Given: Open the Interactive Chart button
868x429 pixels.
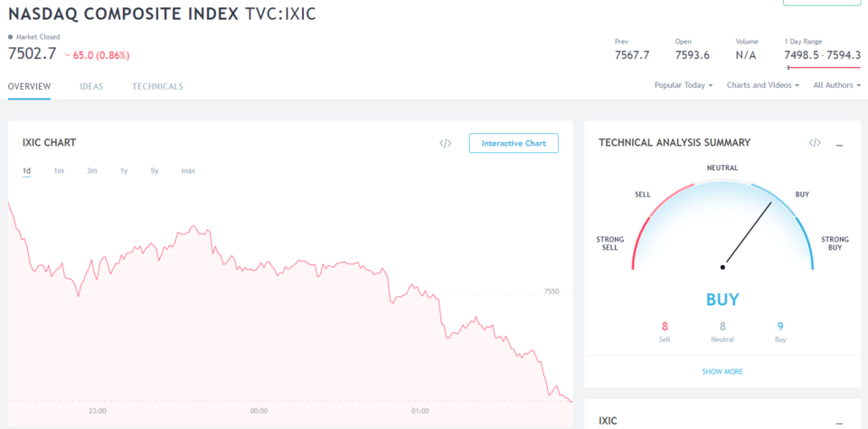Looking at the screenshot, I should coord(514,143).
